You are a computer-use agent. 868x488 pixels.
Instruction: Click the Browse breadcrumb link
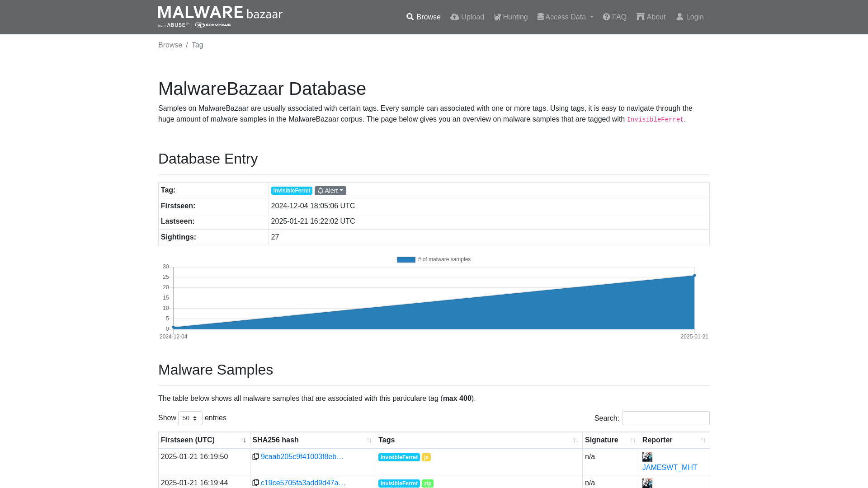(x=170, y=45)
